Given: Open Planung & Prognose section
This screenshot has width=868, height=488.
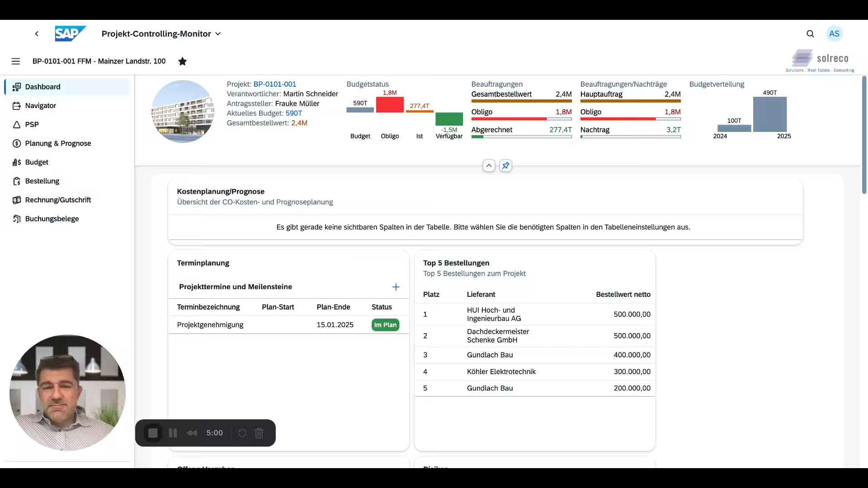Looking at the screenshot, I should point(58,144).
